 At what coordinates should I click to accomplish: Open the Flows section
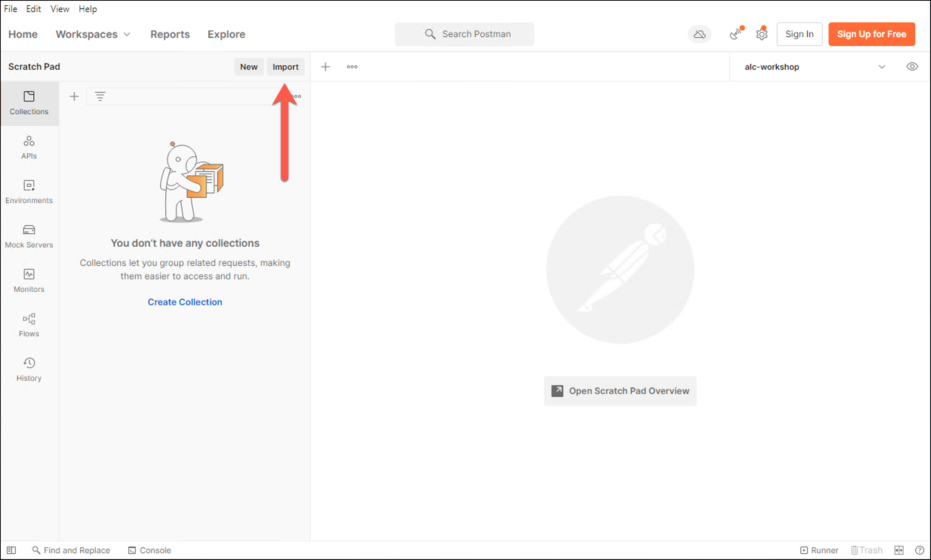[29, 325]
